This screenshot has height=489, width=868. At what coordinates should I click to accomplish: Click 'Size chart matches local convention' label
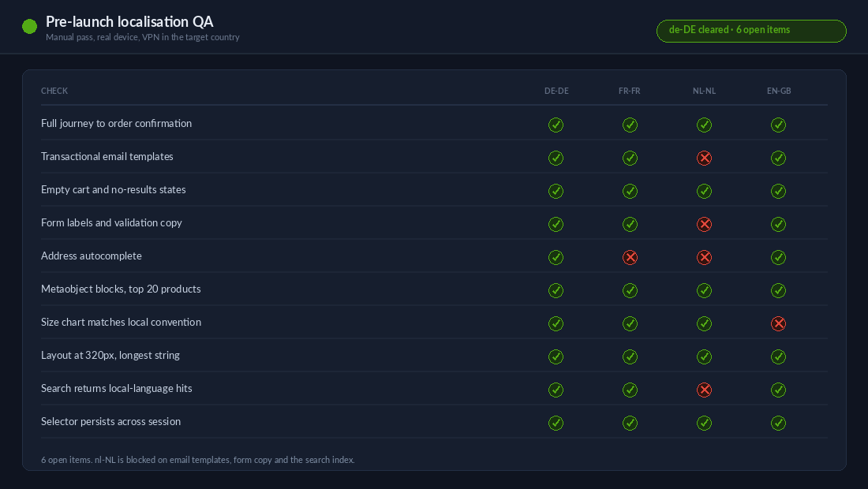(x=122, y=322)
